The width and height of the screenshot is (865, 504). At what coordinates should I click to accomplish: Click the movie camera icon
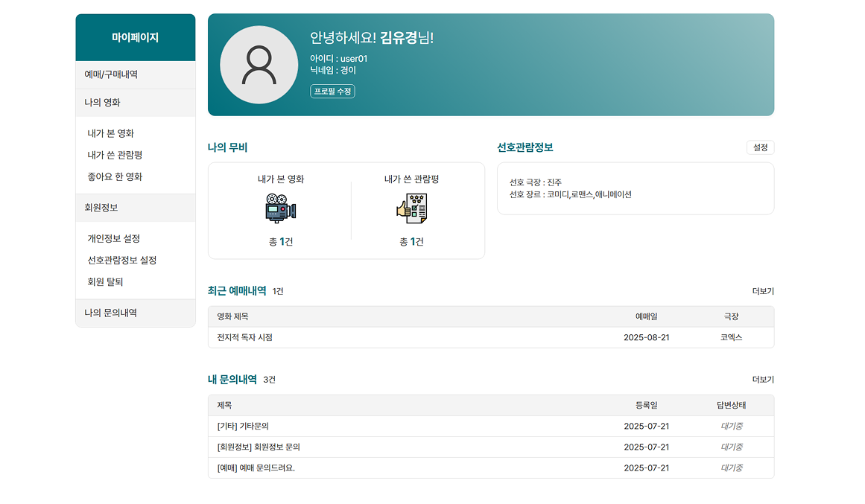[x=280, y=208]
